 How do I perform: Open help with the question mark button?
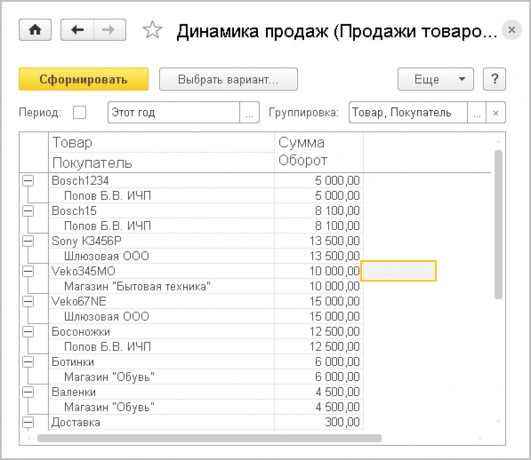tap(494, 79)
